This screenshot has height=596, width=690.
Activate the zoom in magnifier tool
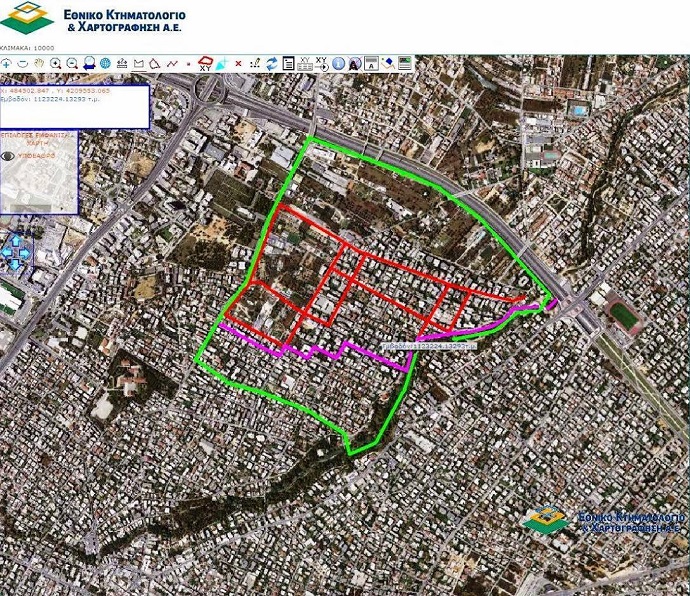pos(55,63)
